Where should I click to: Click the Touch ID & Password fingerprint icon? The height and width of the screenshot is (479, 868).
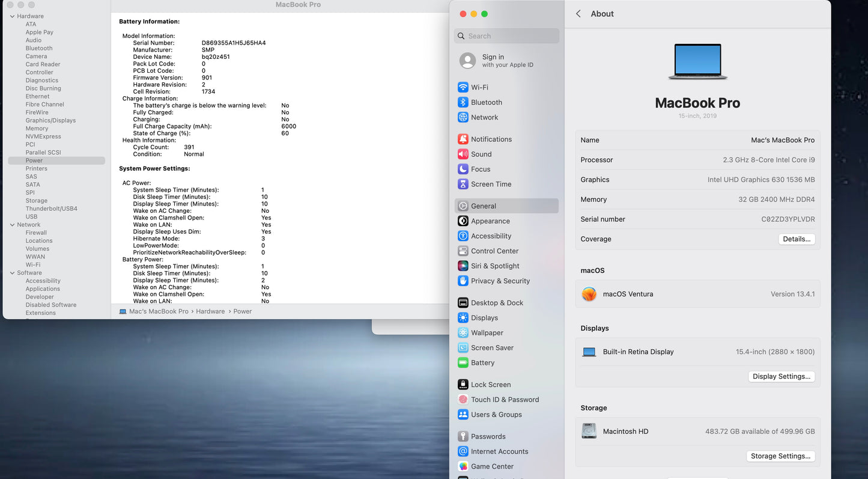[463, 400]
